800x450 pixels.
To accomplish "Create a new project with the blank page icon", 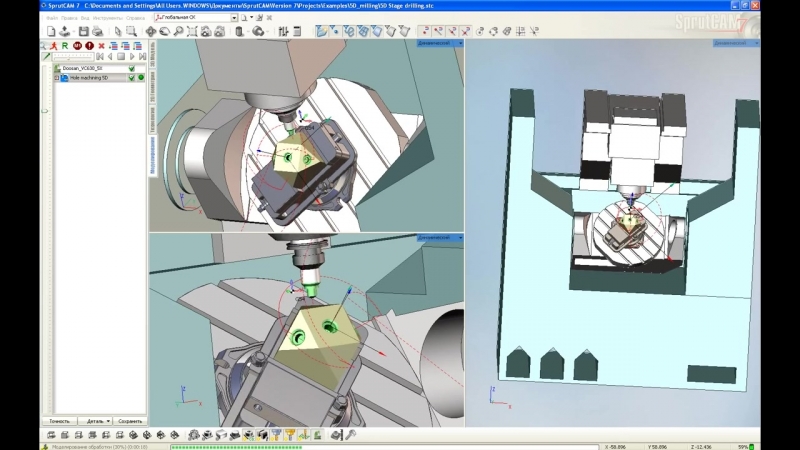I will pos(51,32).
